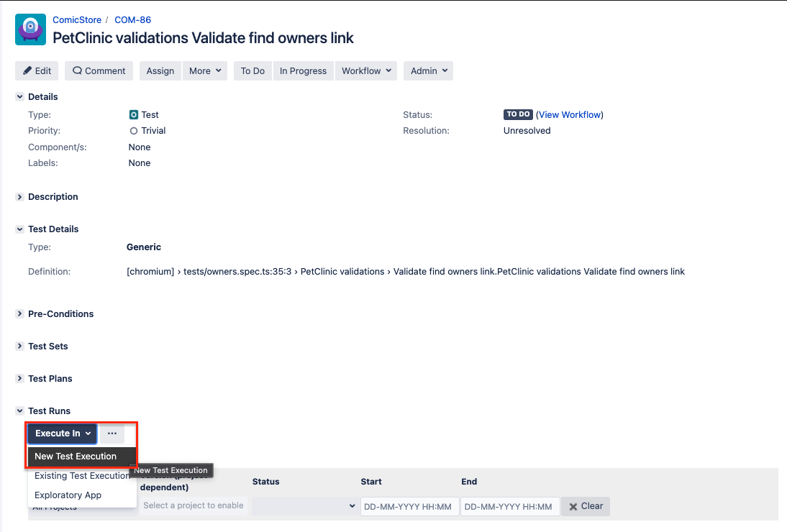Expand the Test Plans section
Viewport: 787px width, 532px height.
point(19,379)
